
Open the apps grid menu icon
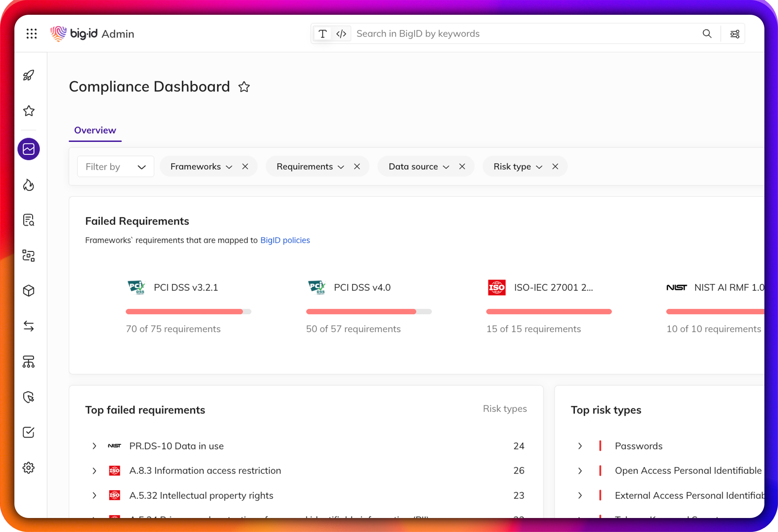tap(32, 34)
